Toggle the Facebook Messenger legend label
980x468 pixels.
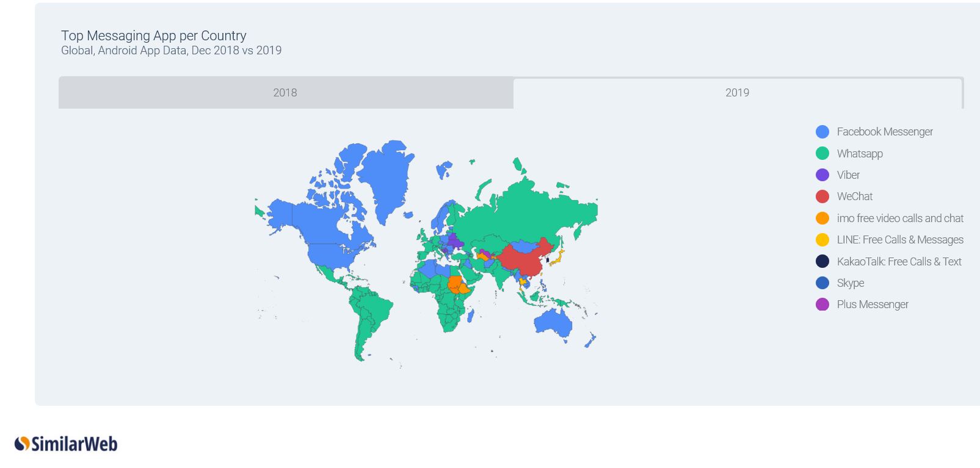(x=884, y=132)
